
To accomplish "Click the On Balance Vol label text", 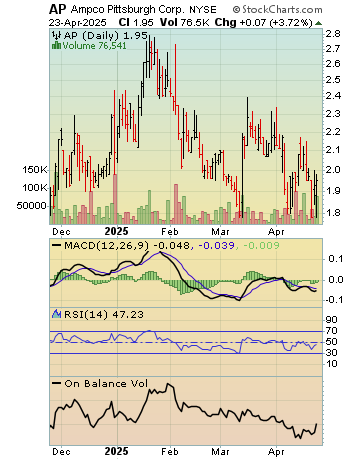I will [106, 383].
